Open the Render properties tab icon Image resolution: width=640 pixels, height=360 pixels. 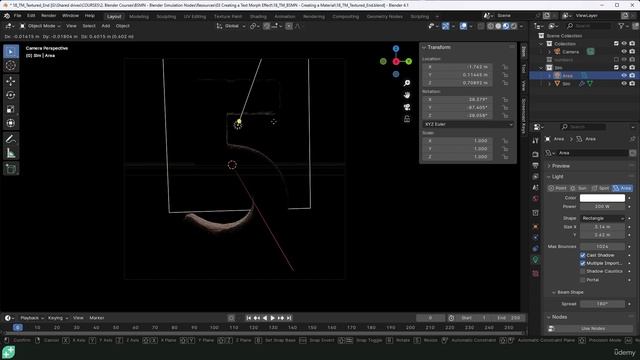tap(535, 154)
